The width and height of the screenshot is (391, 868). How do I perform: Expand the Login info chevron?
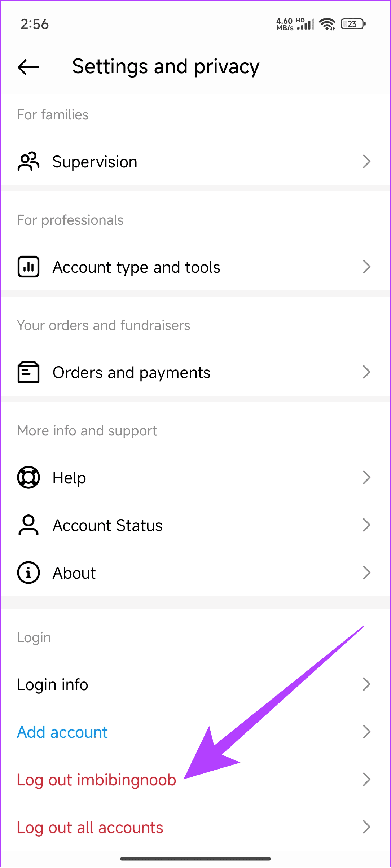coord(366,684)
